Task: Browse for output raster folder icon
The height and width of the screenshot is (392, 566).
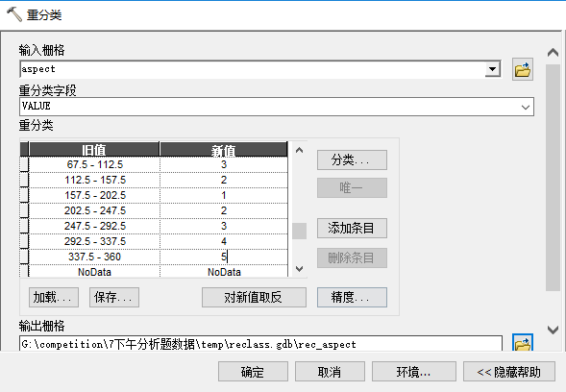Action: (x=523, y=342)
